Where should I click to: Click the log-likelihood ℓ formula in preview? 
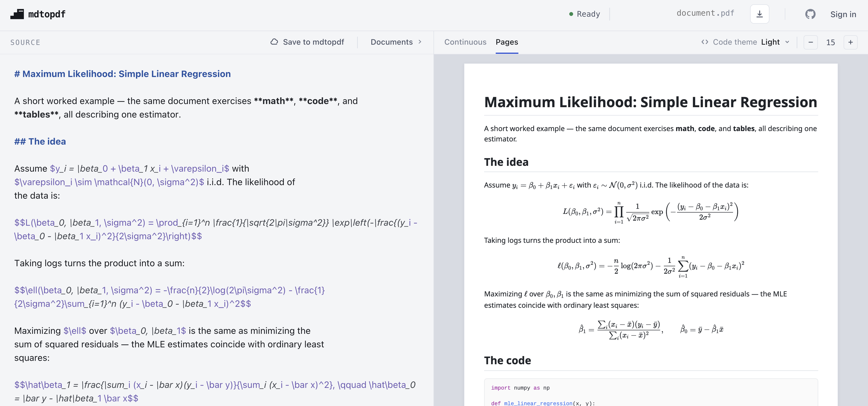651,267
